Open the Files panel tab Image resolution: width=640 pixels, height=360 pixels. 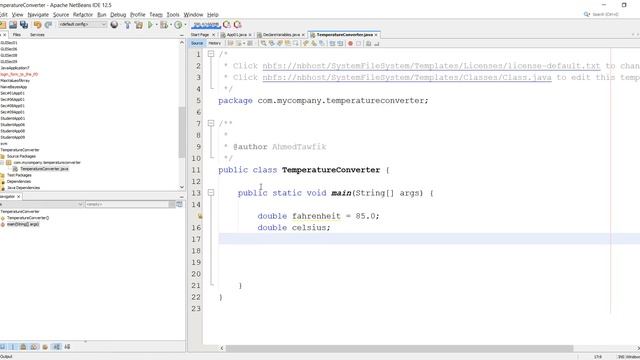(x=17, y=35)
